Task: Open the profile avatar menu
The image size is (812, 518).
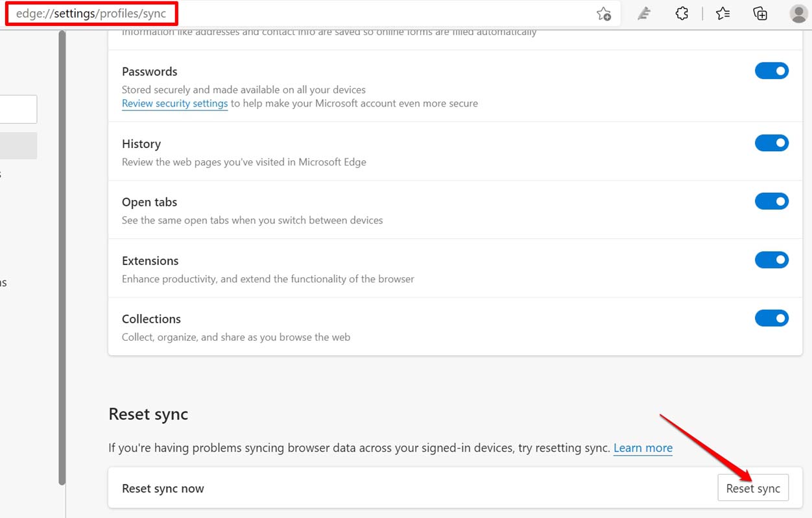Action: click(798, 13)
